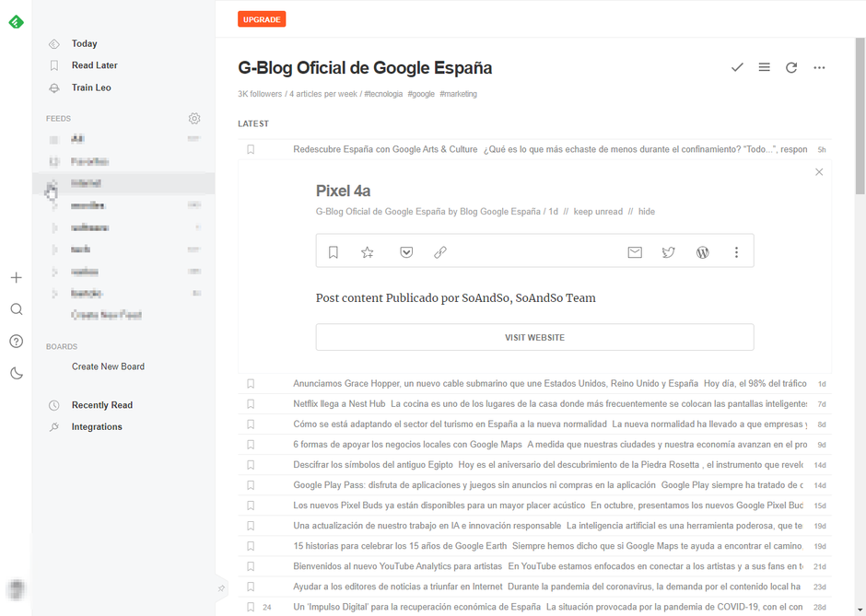The image size is (866, 616).
Task: Toggle night mode with moon icon
Action: click(x=17, y=373)
